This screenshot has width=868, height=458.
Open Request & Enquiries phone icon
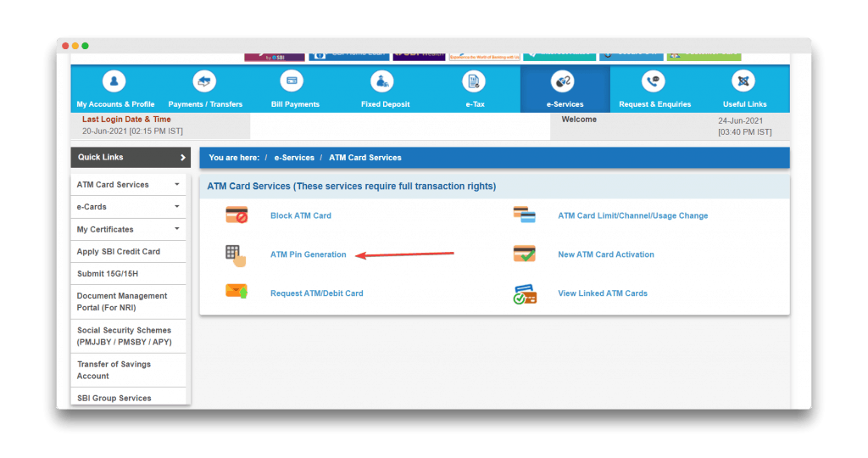coord(654,81)
